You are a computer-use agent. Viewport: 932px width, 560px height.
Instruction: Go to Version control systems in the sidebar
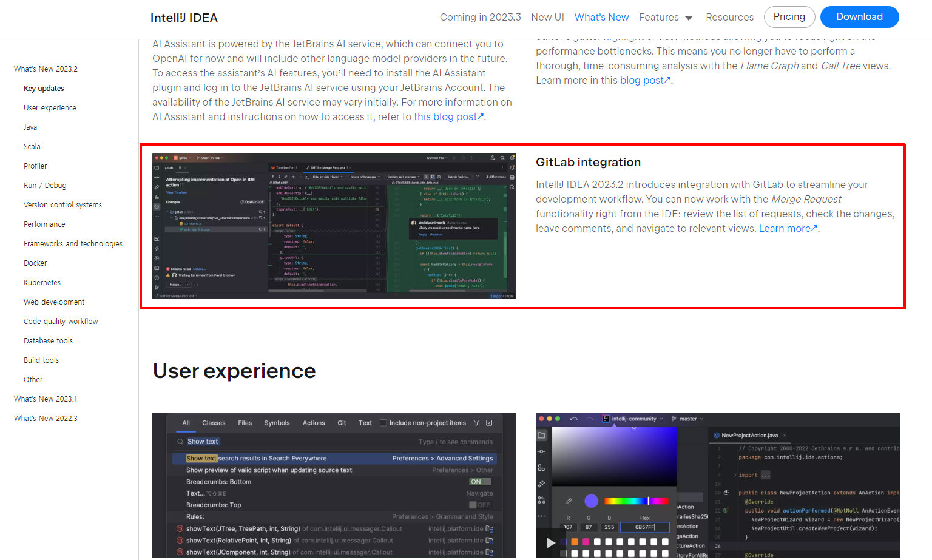pyautogui.click(x=62, y=205)
